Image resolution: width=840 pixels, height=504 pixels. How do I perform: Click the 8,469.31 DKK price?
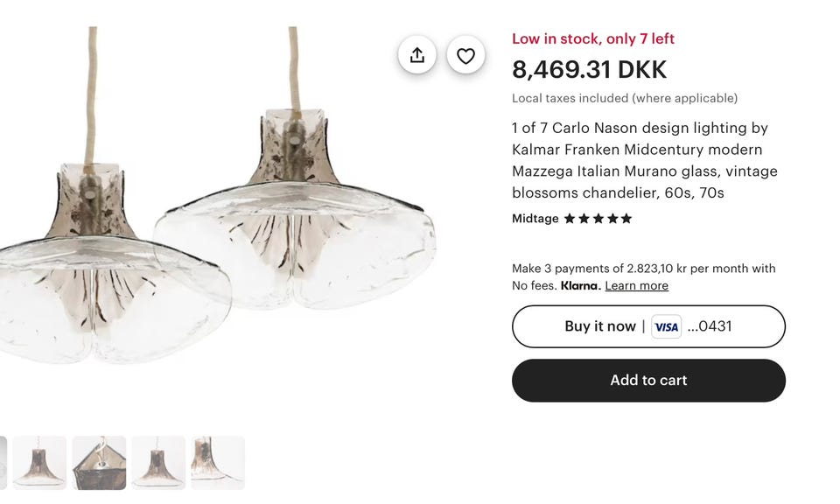point(589,69)
